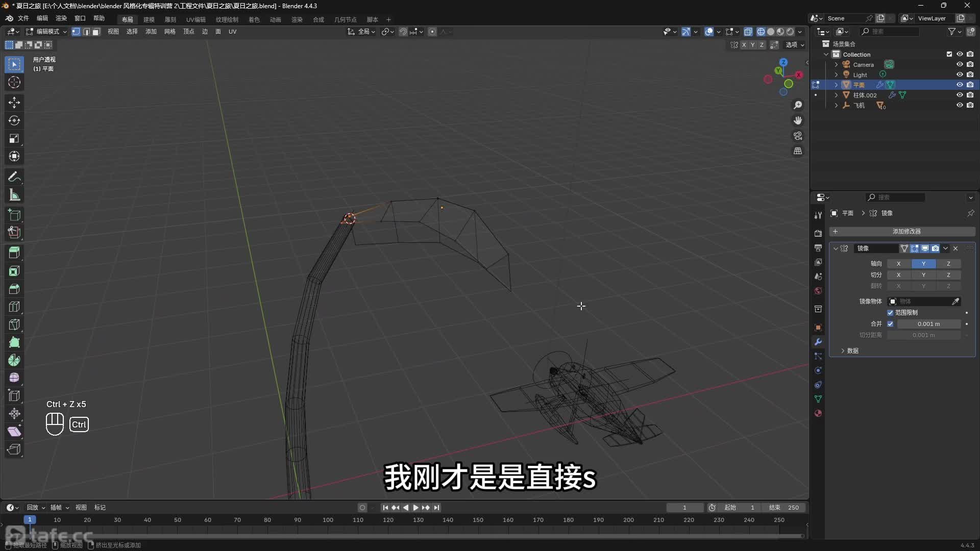The image size is (980, 551).
Task: Open the 编辑 menu in top bar
Action: click(42, 18)
